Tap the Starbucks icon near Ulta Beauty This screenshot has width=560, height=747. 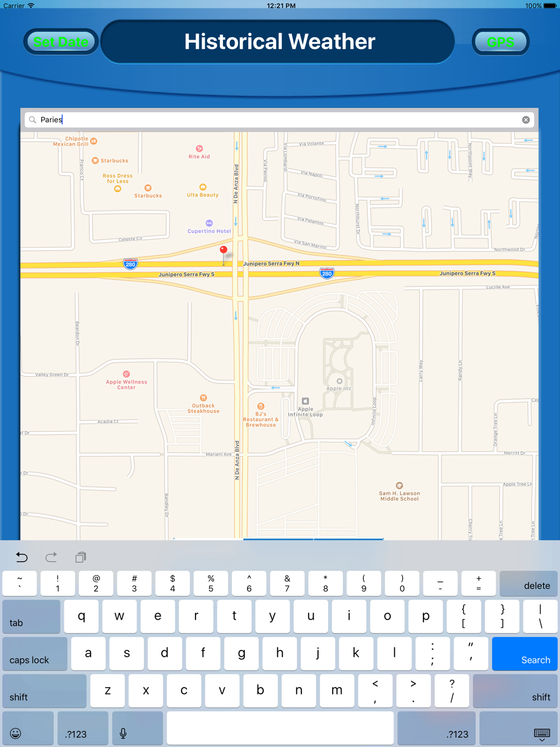coord(148,188)
